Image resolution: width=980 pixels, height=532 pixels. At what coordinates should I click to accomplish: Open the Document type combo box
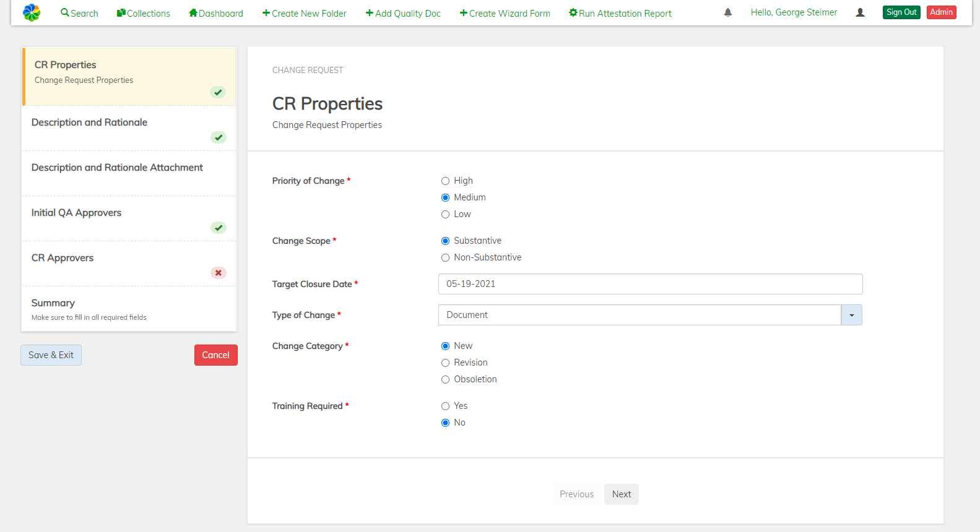point(639,315)
